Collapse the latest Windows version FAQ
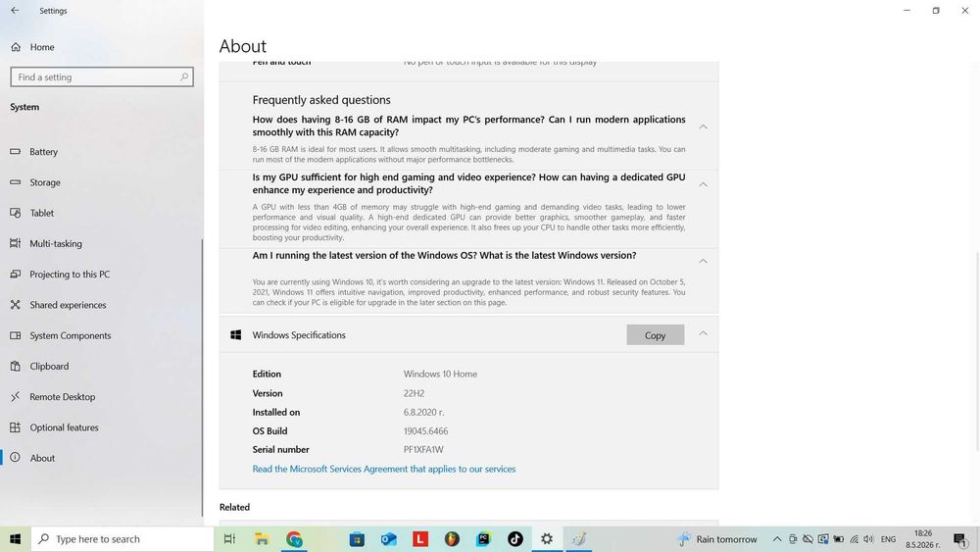Image resolution: width=980 pixels, height=552 pixels. coord(703,261)
